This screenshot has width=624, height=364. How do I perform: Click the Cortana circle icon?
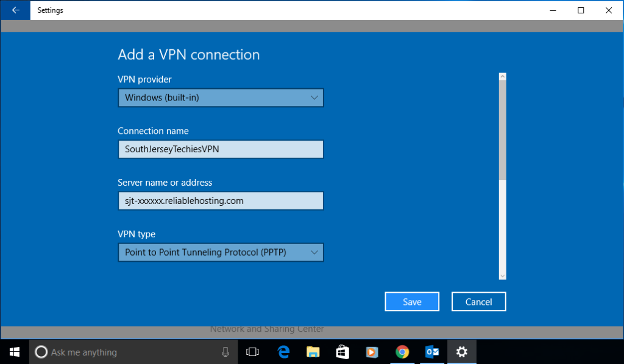coord(41,352)
